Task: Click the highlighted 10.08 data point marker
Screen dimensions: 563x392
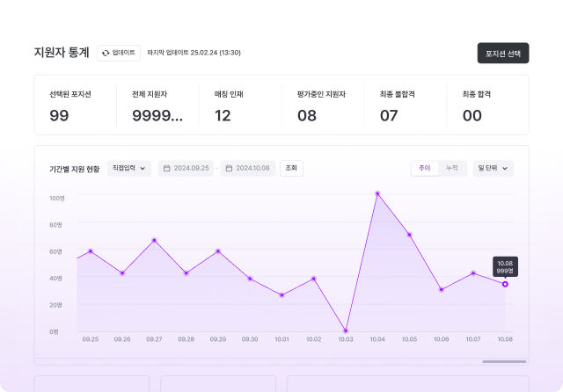Action: pyautogui.click(x=505, y=284)
